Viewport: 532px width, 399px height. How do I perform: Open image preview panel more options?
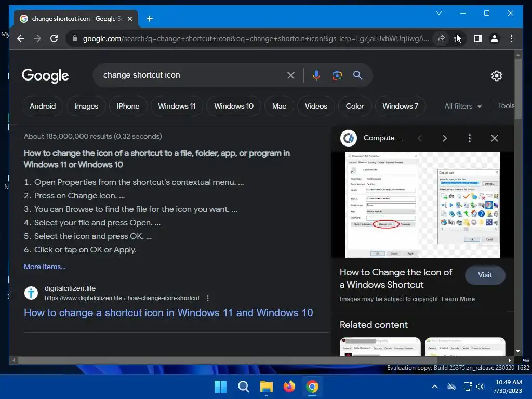coord(470,138)
